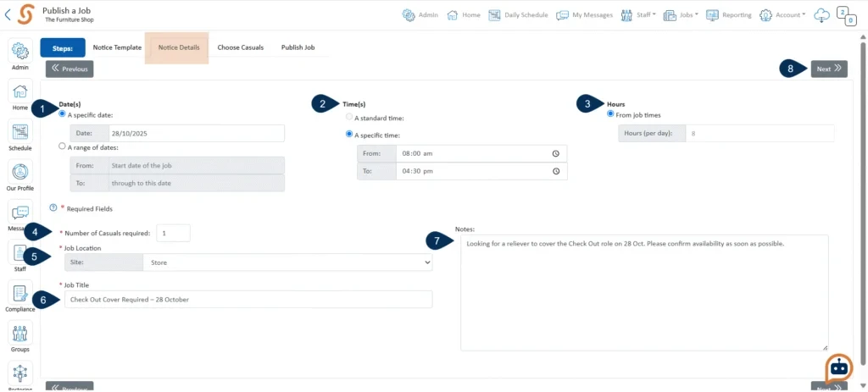Click the blue Steps label button
The width and height of the screenshot is (868, 392).
coord(63,48)
